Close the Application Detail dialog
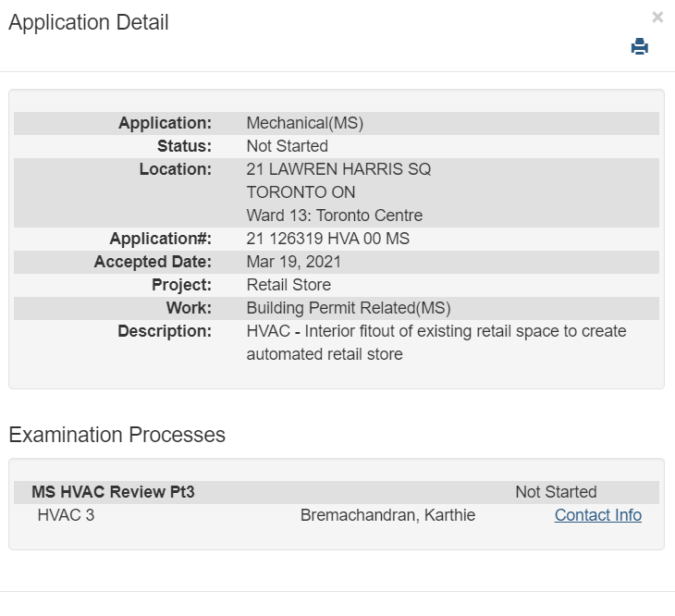Viewport: 675px width, 616px height. (x=657, y=17)
